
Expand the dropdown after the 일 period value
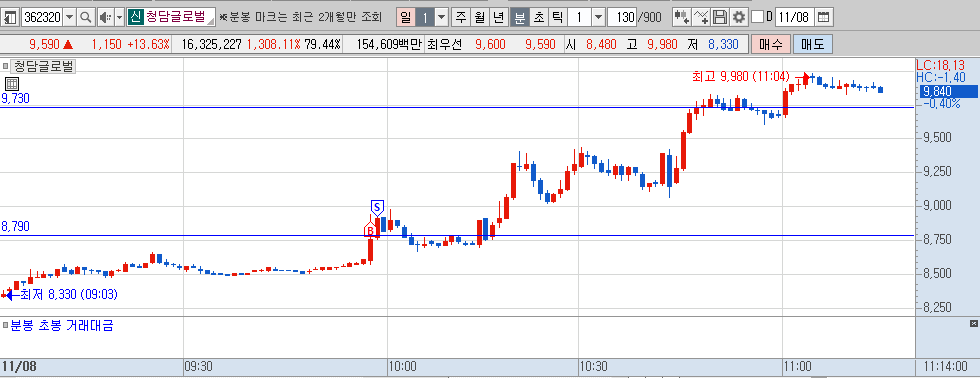pos(441,17)
